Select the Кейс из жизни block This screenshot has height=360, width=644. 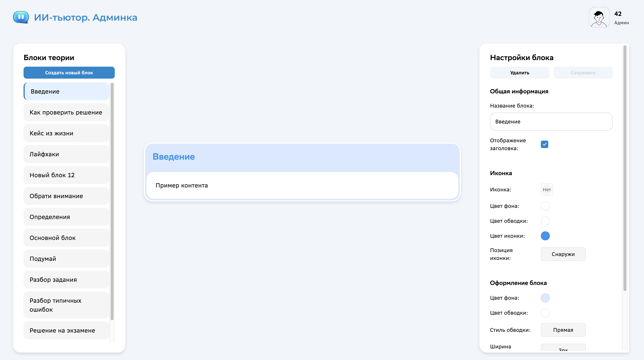pyautogui.click(x=66, y=133)
